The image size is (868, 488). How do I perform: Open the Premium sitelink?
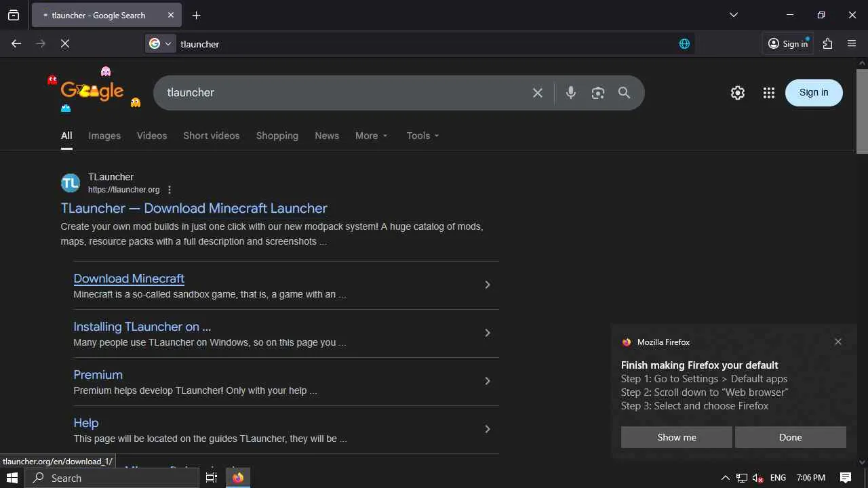98,375
